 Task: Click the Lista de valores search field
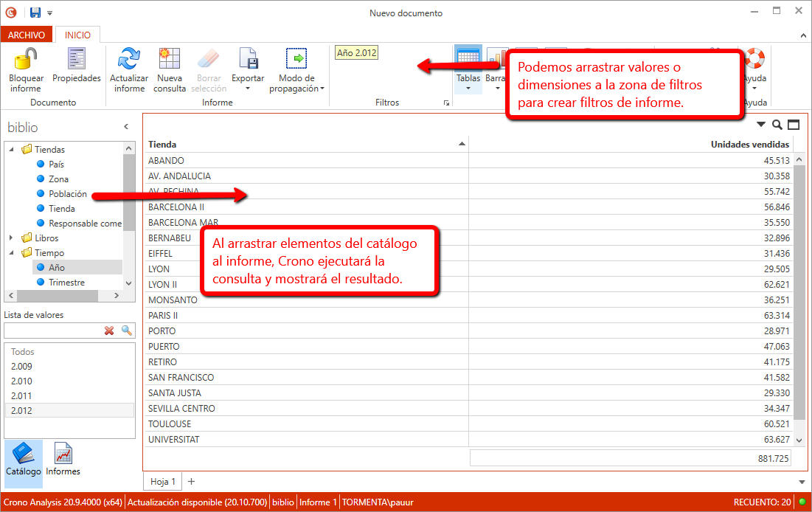pos(53,331)
